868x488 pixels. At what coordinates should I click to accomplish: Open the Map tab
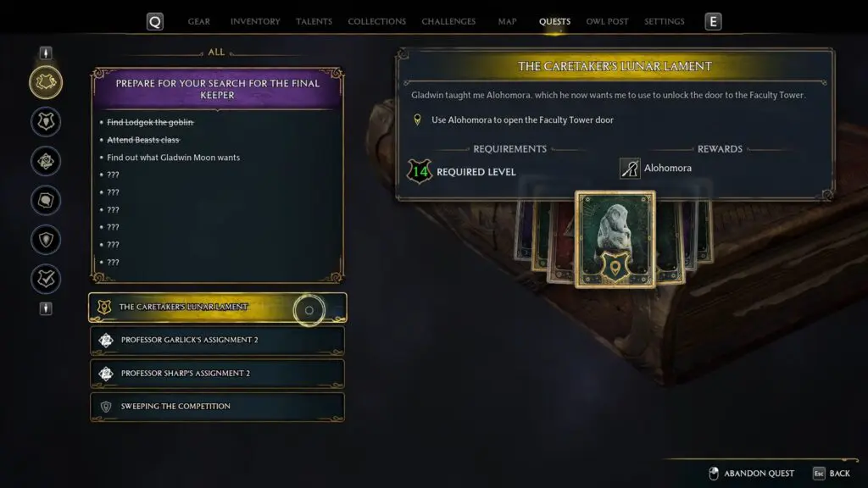[x=507, y=21]
